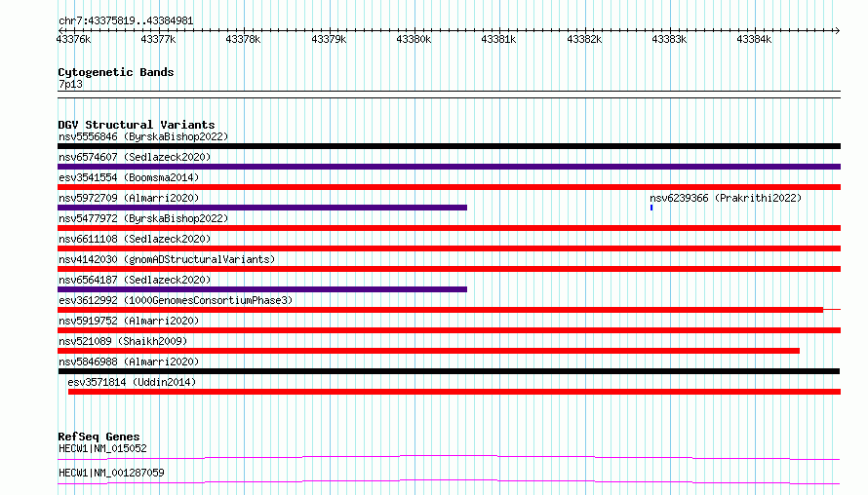
Task: Click the nsv5556846 (ByrskaBishop2022) variant label
Action: point(143,136)
